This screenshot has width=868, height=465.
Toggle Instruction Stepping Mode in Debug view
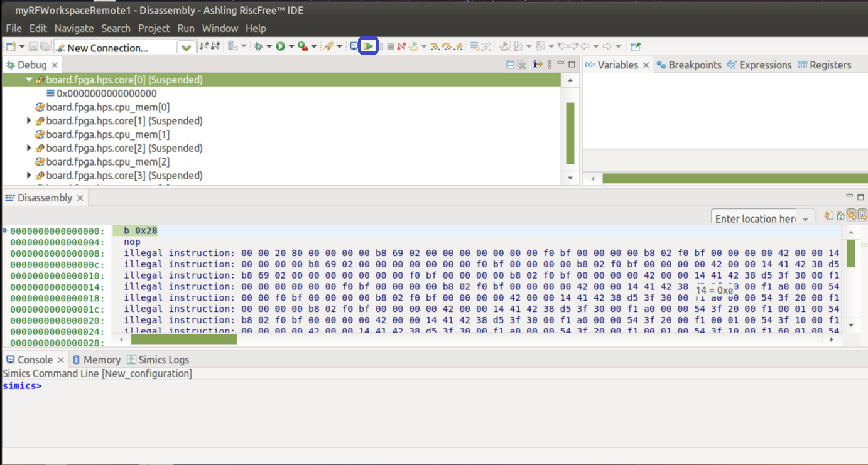click(538, 65)
